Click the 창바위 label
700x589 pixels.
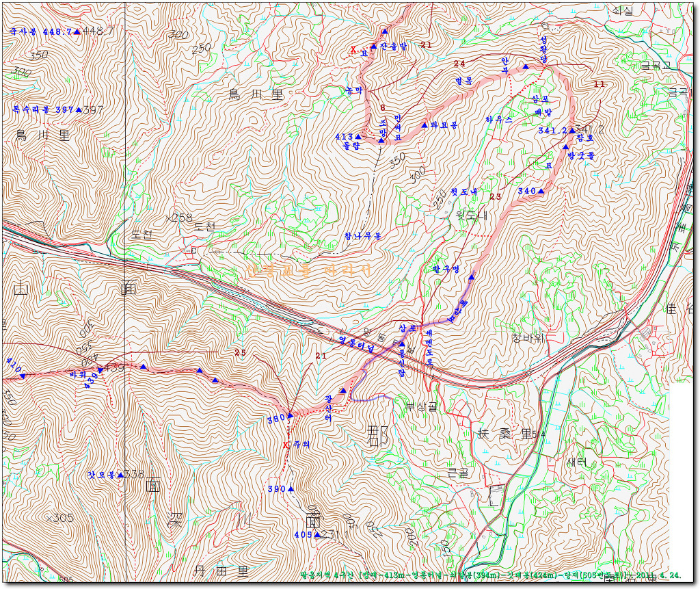point(528,337)
